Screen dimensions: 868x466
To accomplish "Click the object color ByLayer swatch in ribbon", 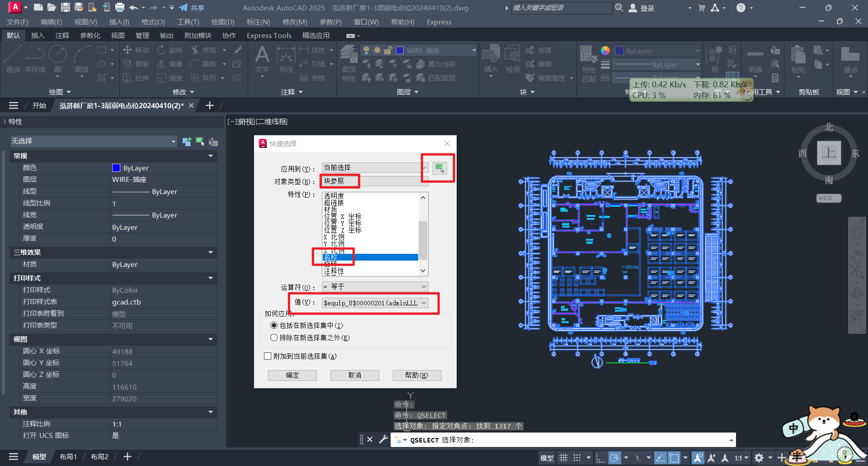I will pos(619,51).
